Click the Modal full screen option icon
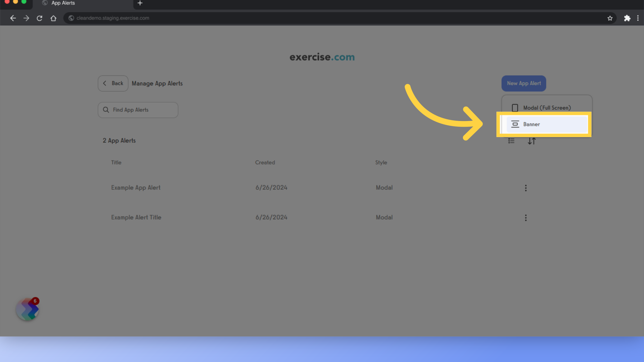The width and height of the screenshot is (644, 362). pyautogui.click(x=515, y=108)
